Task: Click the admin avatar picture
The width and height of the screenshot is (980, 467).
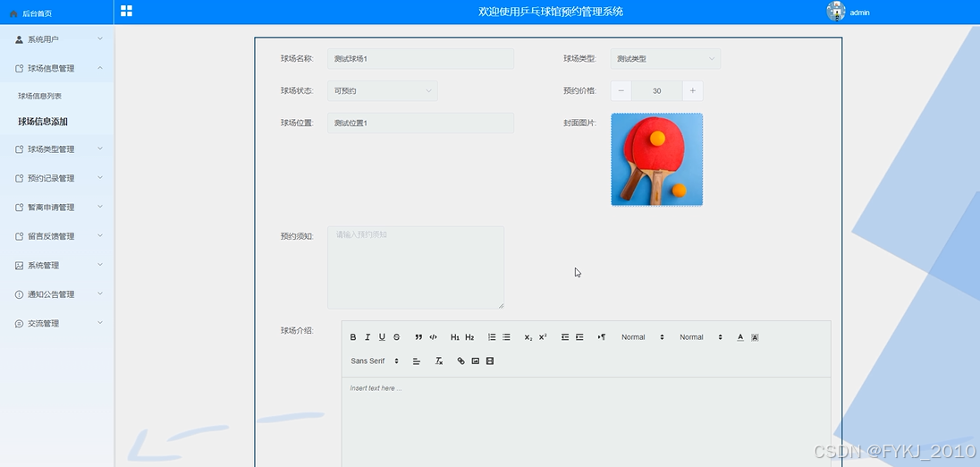Action: pyautogui.click(x=836, y=12)
